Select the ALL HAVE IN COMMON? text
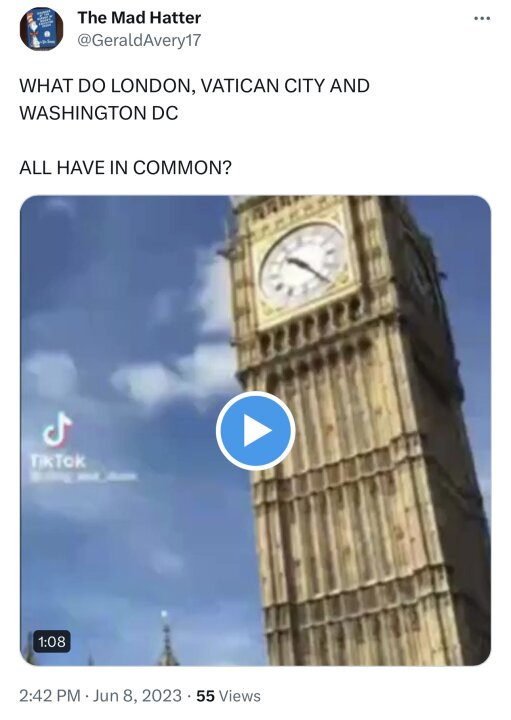 (x=125, y=168)
